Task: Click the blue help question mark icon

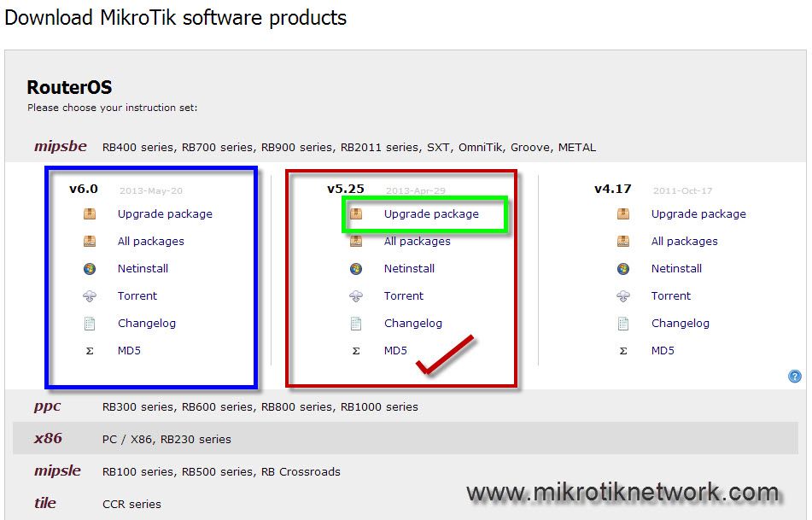Action: coord(794,377)
